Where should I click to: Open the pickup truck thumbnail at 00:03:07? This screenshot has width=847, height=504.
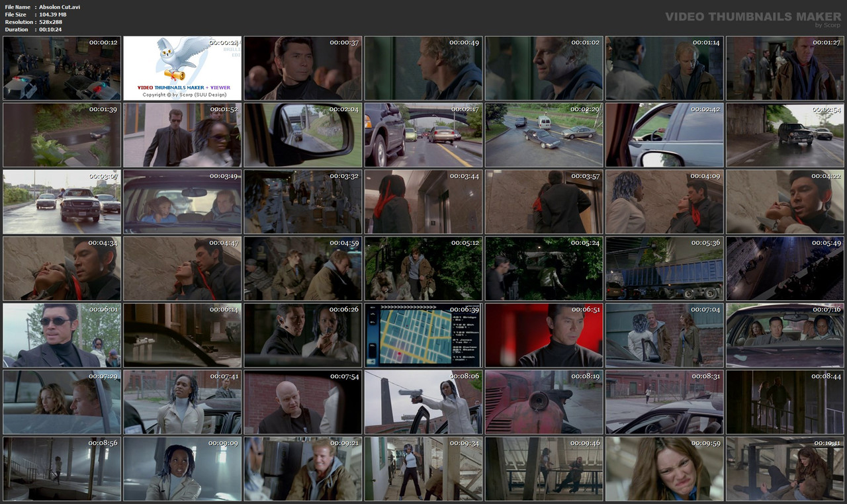click(x=62, y=202)
